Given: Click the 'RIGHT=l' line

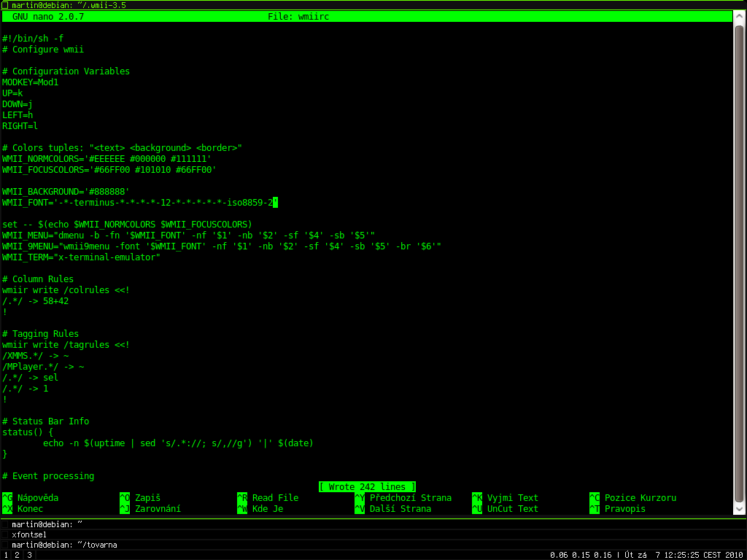Looking at the screenshot, I should [20, 126].
